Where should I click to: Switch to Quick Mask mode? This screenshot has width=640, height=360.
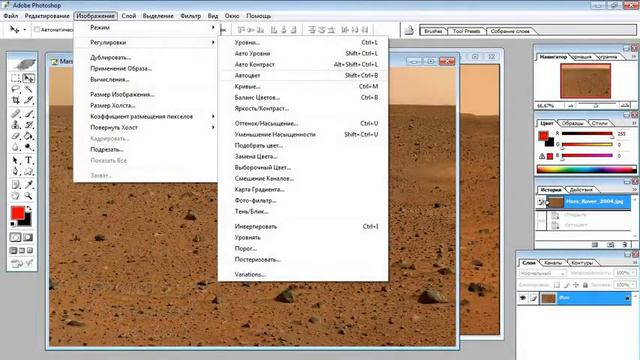pos(28,238)
